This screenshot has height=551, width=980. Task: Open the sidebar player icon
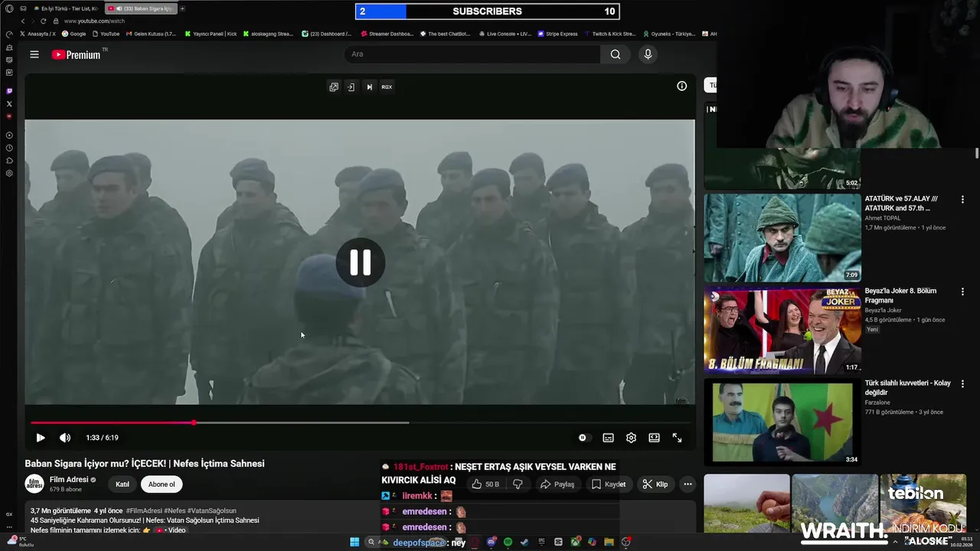coord(9,135)
